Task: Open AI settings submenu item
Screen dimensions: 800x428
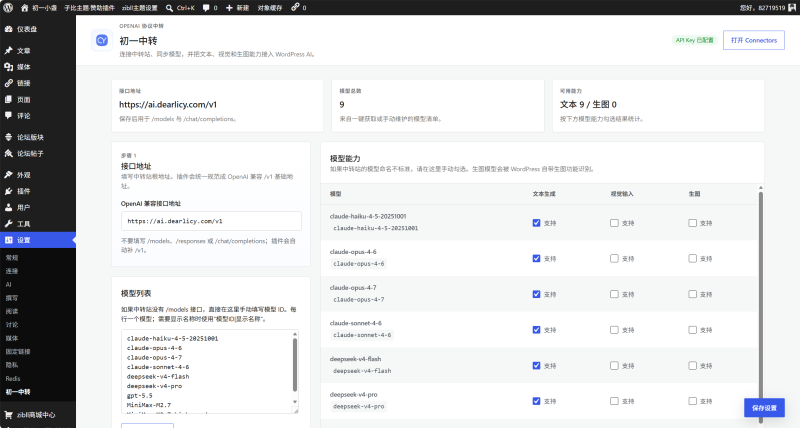Action: tap(8, 285)
